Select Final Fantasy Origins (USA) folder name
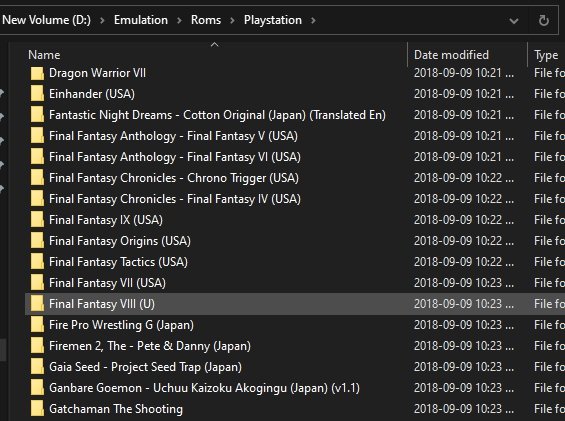 pos(120,241)
